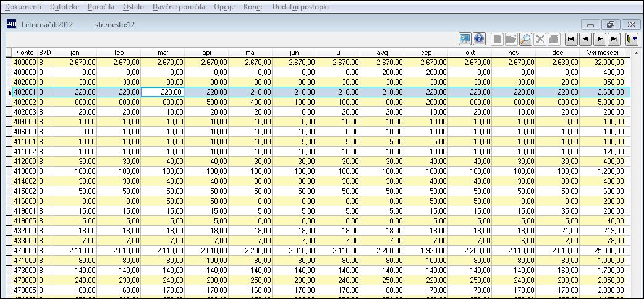Exit the form via door icon
644x299 pixels.
point(631,39)
